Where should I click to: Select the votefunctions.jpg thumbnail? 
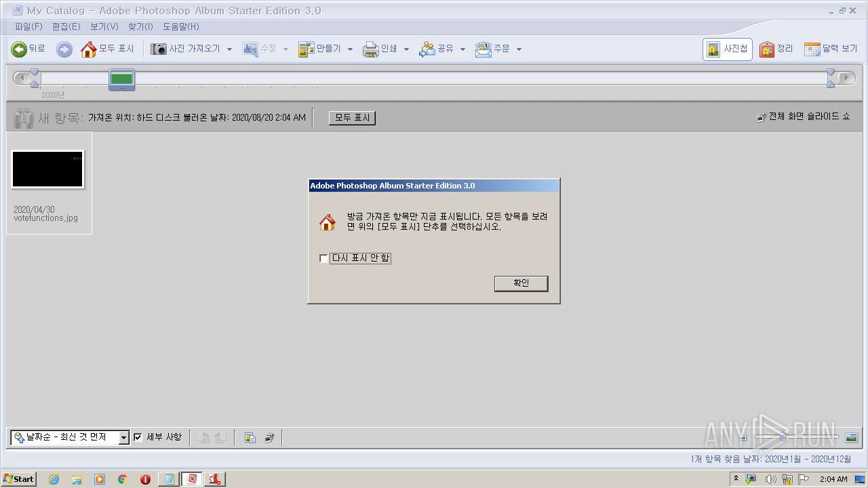tap(47, 169)
